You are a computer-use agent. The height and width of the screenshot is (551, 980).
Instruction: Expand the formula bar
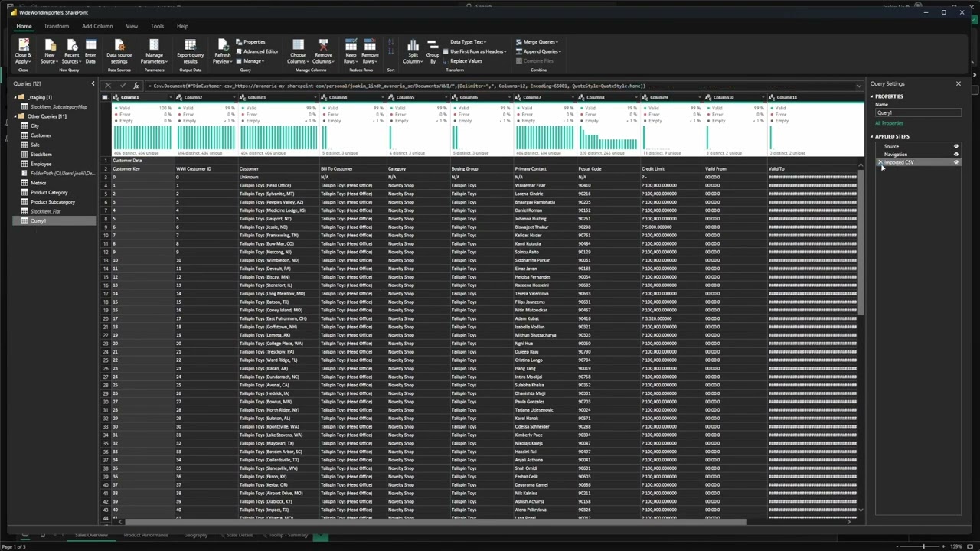coord(859,86)
